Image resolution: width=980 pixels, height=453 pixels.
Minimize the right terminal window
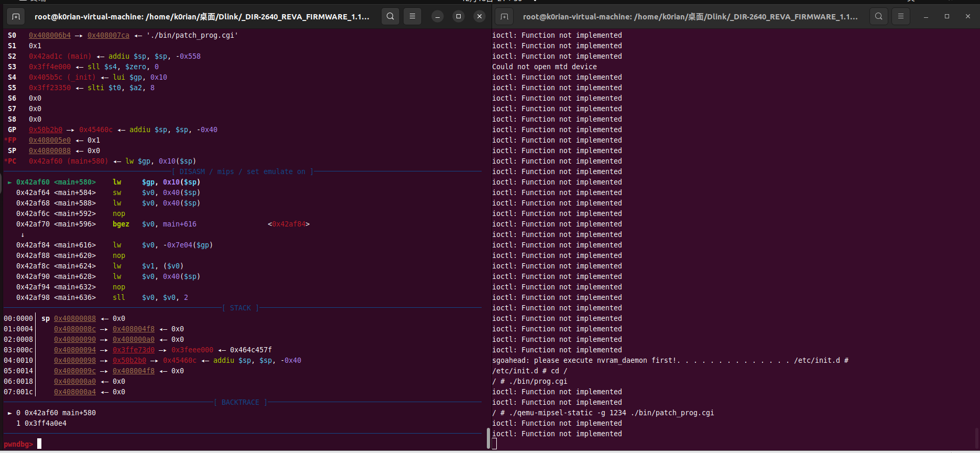926,17
